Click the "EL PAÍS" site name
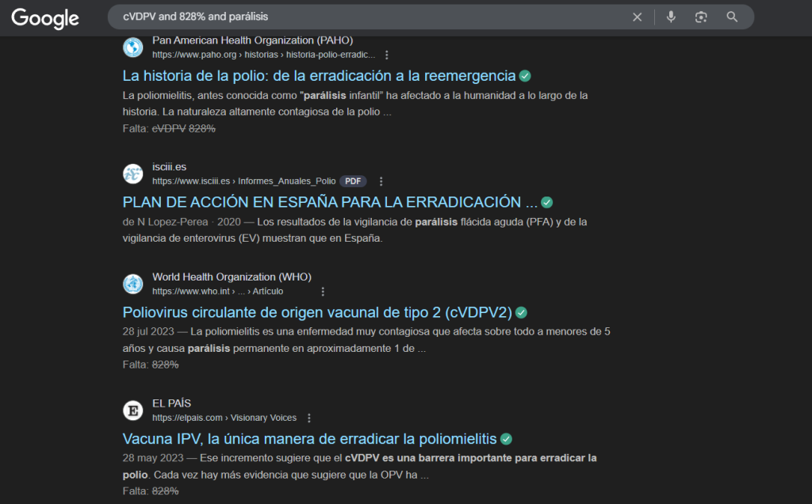 (x=171, y=403)
